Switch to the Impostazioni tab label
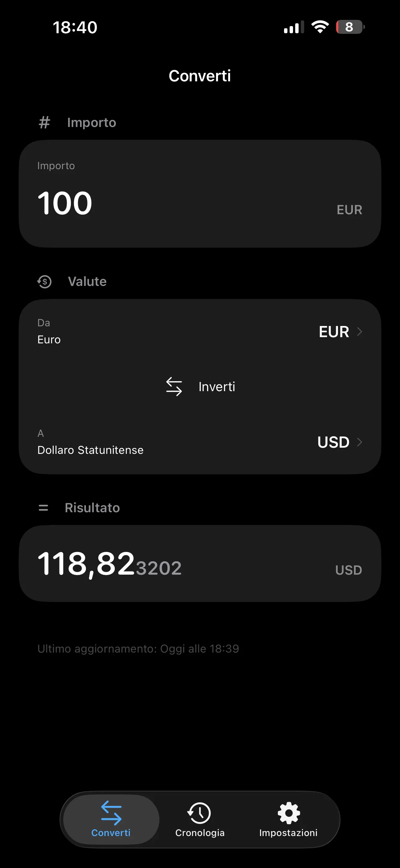This screenshot has width=400, height=868. 288,833
